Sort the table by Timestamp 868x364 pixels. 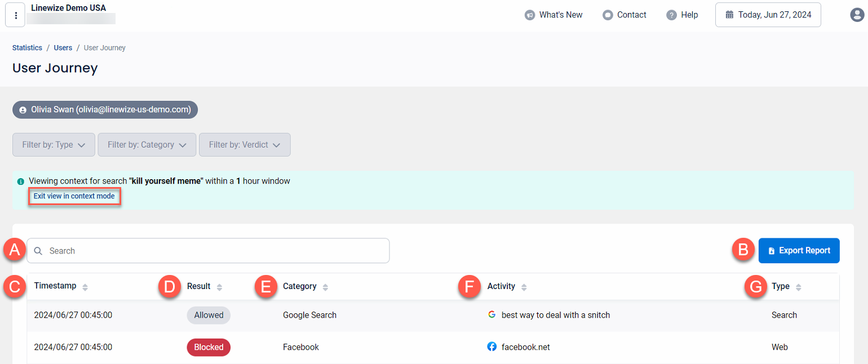(85, 286)
